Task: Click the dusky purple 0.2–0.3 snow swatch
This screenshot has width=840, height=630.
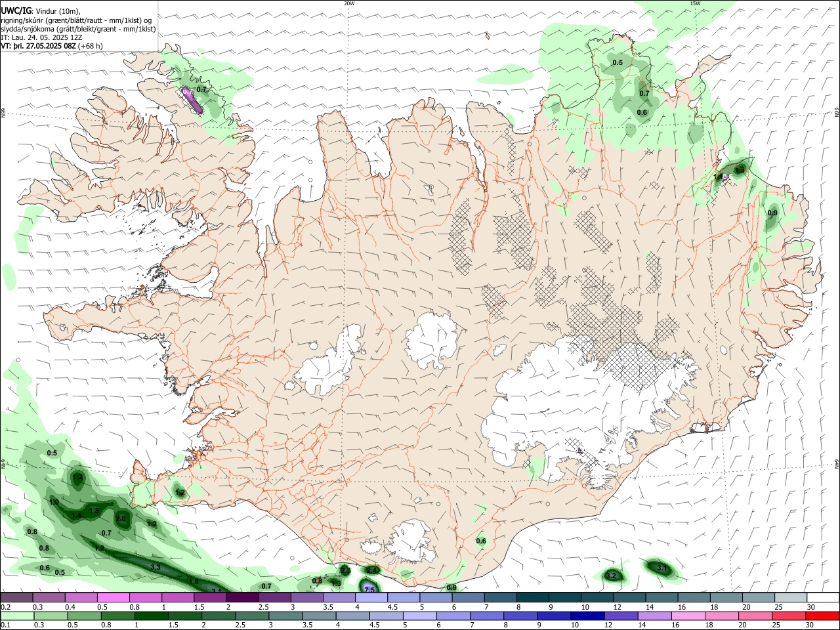Action: [x=17, y=597]
